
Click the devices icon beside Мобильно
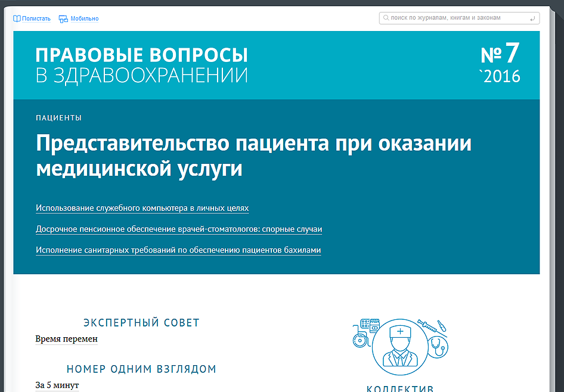point(63,18)
